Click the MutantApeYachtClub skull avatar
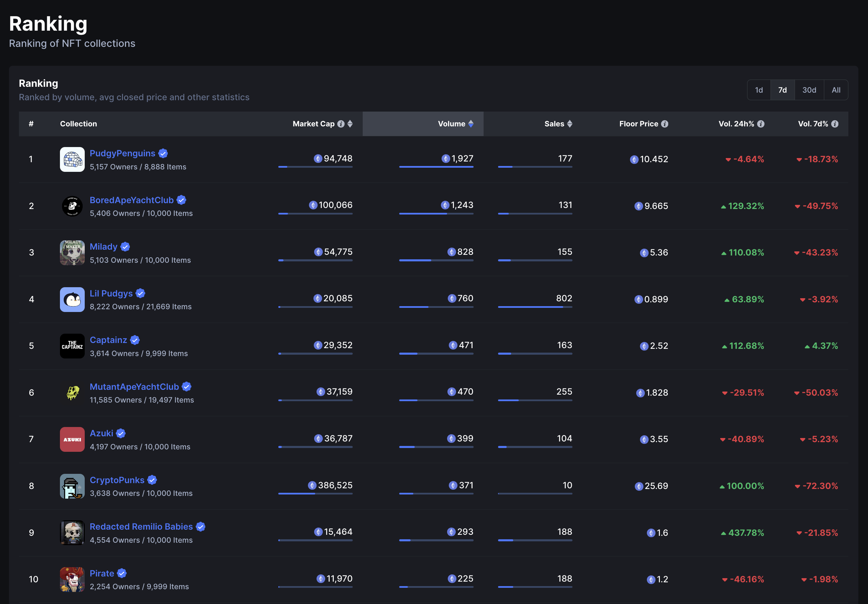The height and width of the screenshot is (604, 868). pos(72,393)
